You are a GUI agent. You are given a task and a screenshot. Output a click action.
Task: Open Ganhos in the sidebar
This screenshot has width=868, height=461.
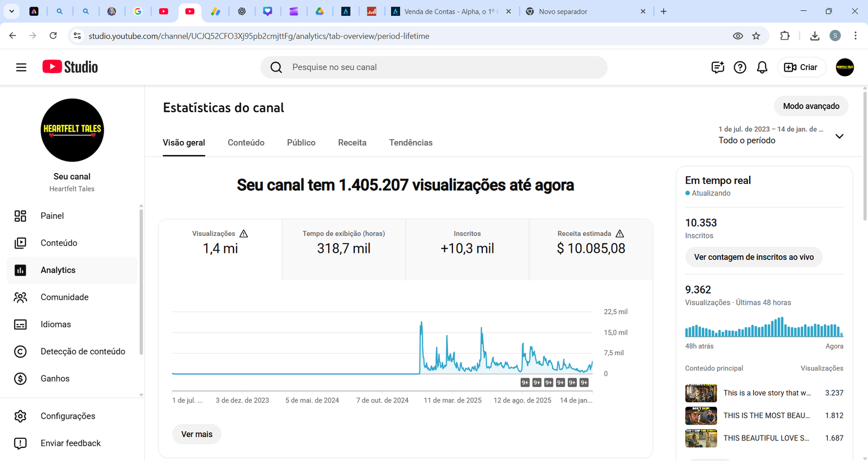72,379
